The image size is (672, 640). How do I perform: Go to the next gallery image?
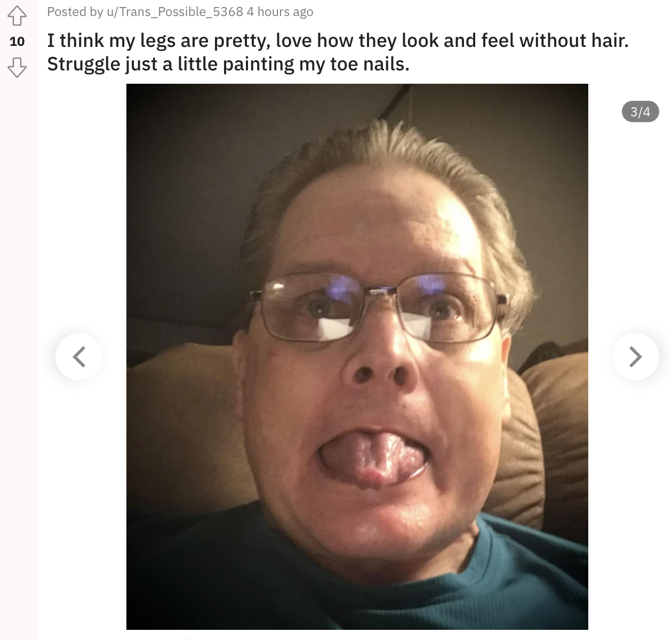click(635, 356)
